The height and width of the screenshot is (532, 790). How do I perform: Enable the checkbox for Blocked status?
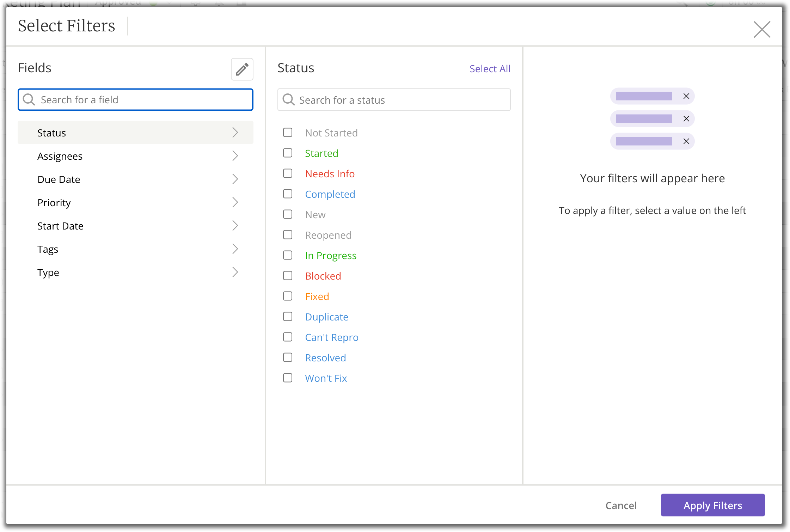288,275
